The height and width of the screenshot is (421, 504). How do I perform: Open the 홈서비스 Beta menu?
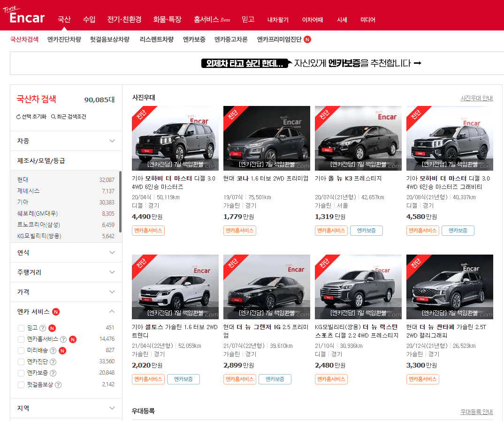pos(212,20)
